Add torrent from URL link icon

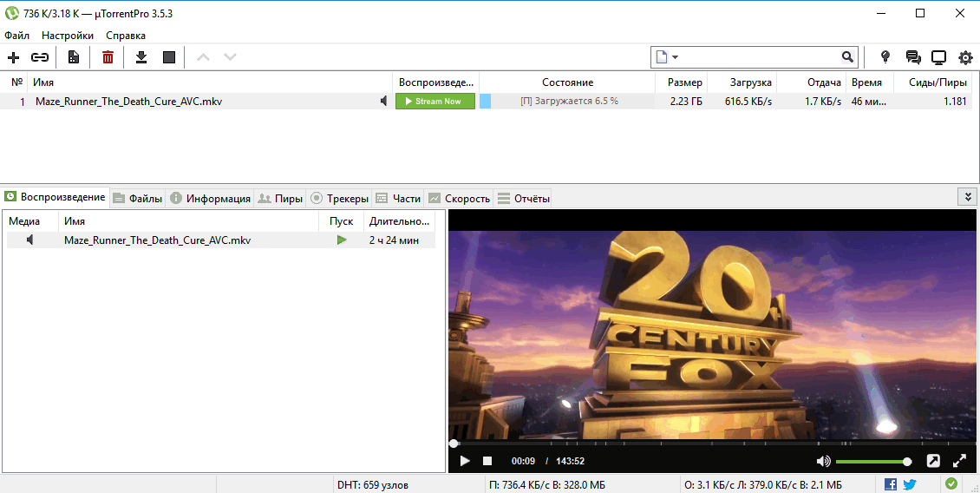pos(40,57)
